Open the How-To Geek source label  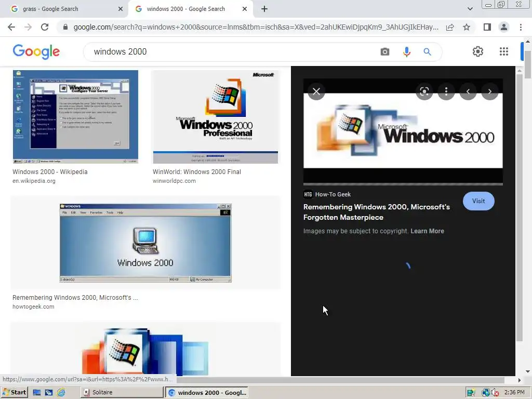(327, 194)
